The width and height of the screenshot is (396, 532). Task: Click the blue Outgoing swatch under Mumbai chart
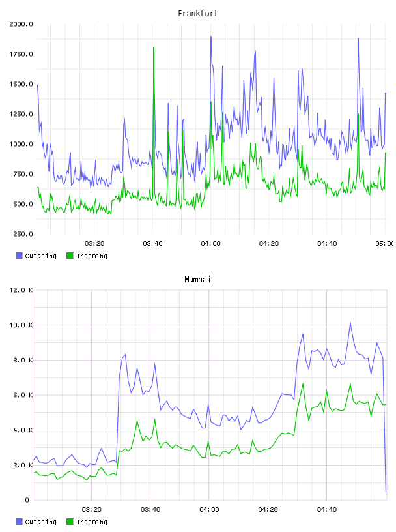19,522
